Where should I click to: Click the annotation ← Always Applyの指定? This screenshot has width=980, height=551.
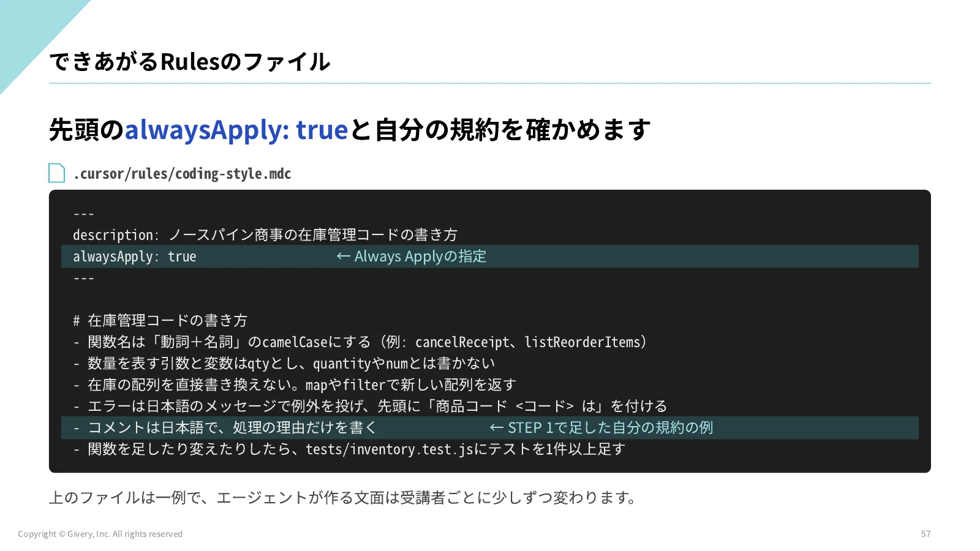(412, 257)
